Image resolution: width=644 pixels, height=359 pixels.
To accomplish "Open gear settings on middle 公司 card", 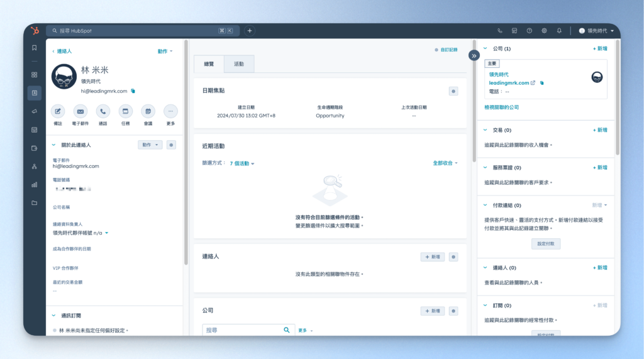I will pos(453,311).
